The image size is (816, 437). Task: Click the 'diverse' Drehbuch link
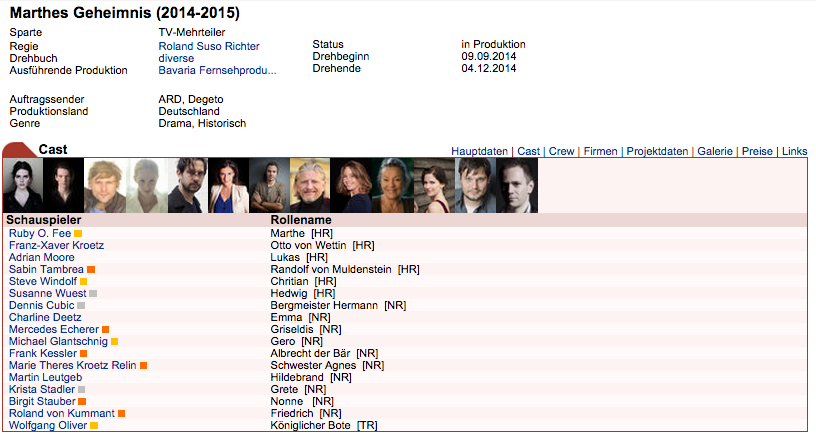[176, 58]
